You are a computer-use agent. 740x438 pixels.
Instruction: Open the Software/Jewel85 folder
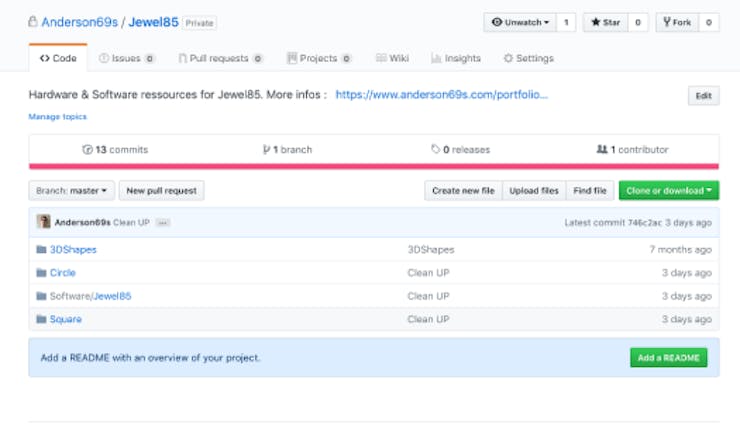click(91, 296)
